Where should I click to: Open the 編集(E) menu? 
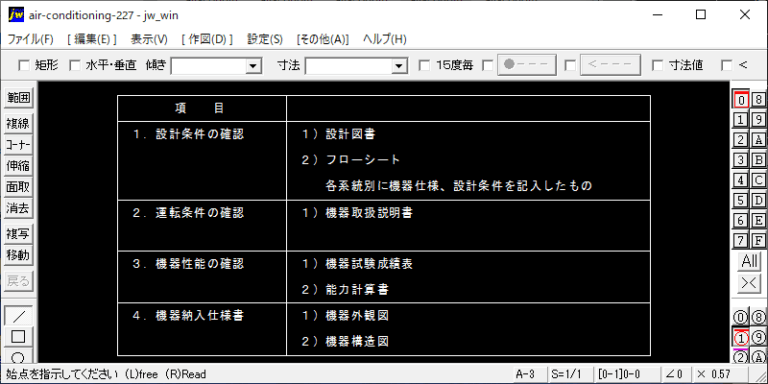(x=92, y=40)
